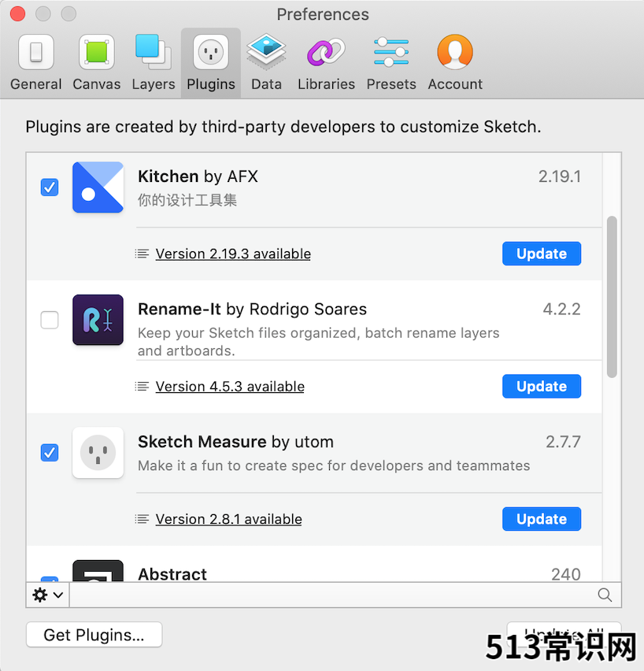Select the Rename-It by Rodrigo Soares title

[252, 309]
